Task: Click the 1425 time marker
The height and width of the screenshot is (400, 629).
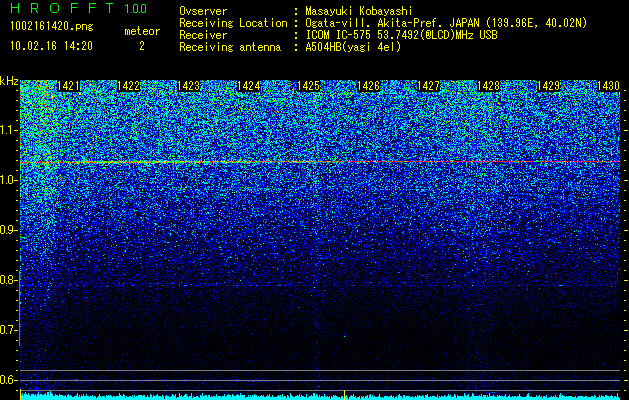Action: [308, 86]
